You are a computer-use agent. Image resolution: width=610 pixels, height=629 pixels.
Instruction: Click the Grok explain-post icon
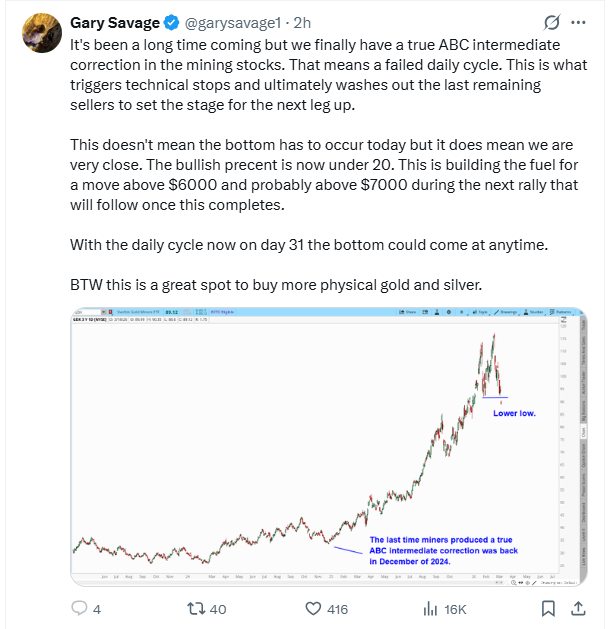(549, 22)
